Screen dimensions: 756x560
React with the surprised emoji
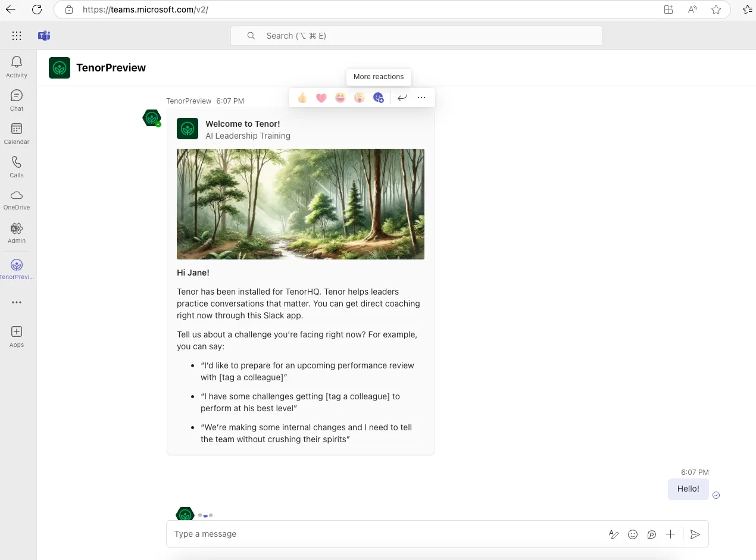pyautogui.click(x=360, y=98)
